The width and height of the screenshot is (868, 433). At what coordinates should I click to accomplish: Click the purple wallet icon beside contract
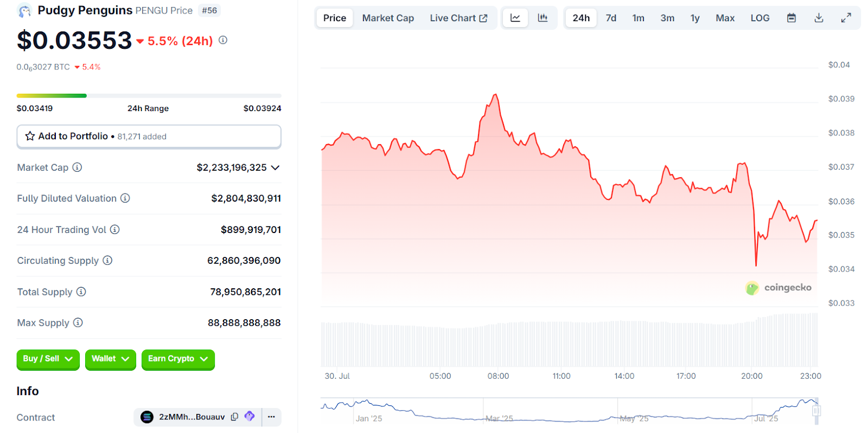tap(250, 416)
